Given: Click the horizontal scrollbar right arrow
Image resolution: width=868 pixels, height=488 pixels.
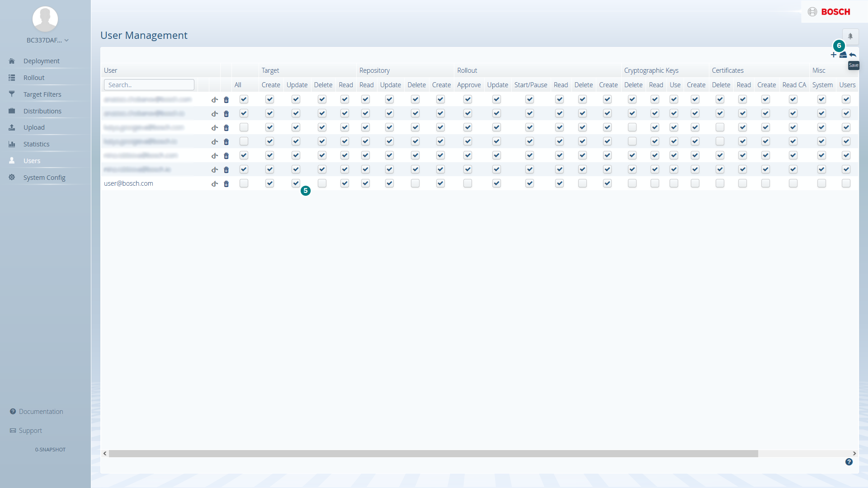Looking at the screenshot, I should pos(854,454).
